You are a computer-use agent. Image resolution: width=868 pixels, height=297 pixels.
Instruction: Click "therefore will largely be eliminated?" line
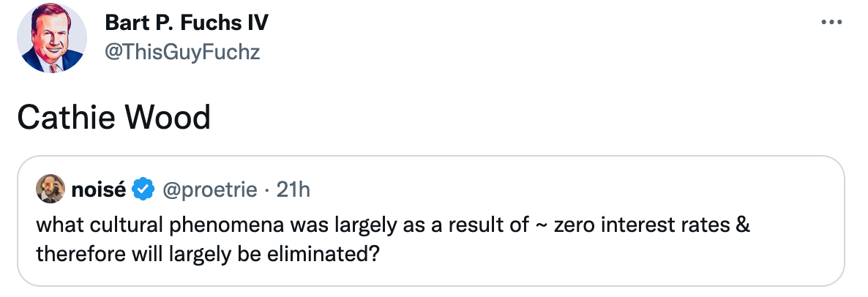point(208,256)
